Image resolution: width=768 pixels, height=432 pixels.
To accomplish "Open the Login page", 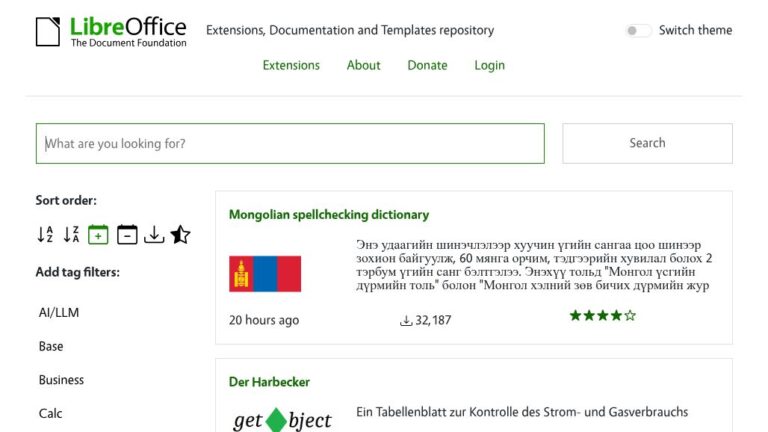I will click(x=489, y=65).
